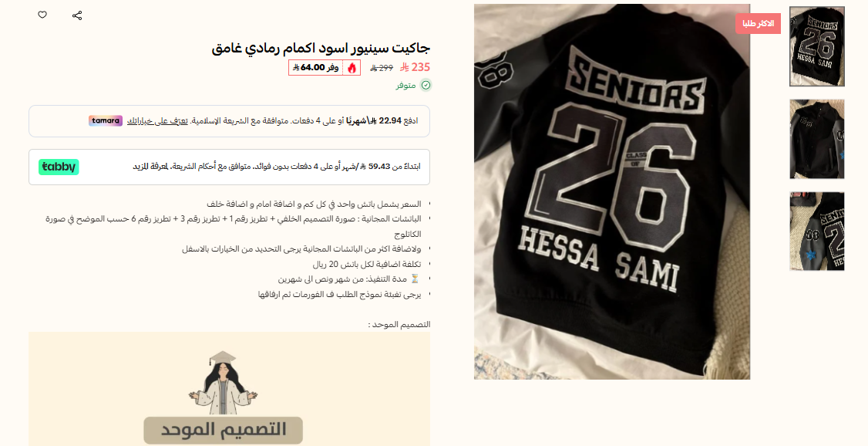This screenshot has height=446, width=868.
Task: Click the hourglass icon near production time
Action: pyautogui.click(x=415, y=279)
